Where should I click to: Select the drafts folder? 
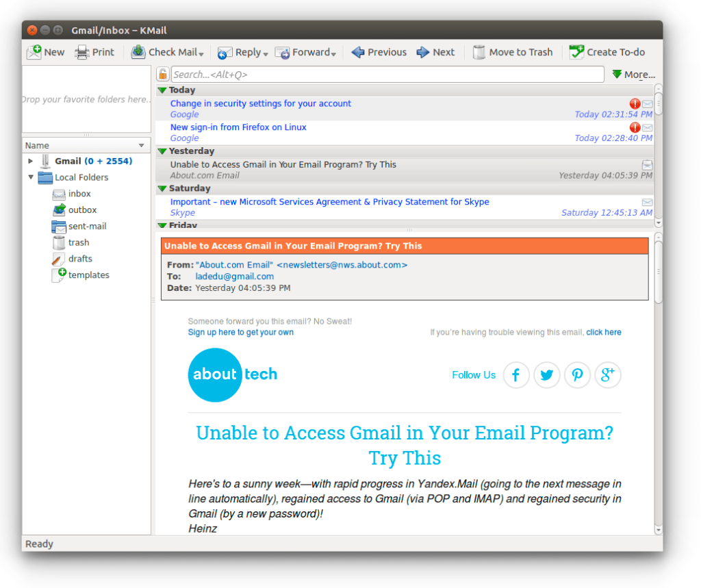(72, 259)
